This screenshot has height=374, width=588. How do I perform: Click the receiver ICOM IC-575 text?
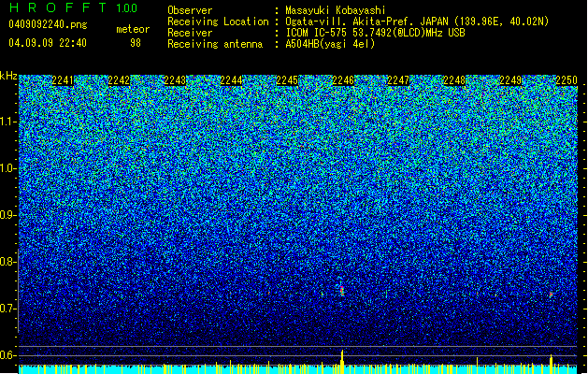[375, 33]
